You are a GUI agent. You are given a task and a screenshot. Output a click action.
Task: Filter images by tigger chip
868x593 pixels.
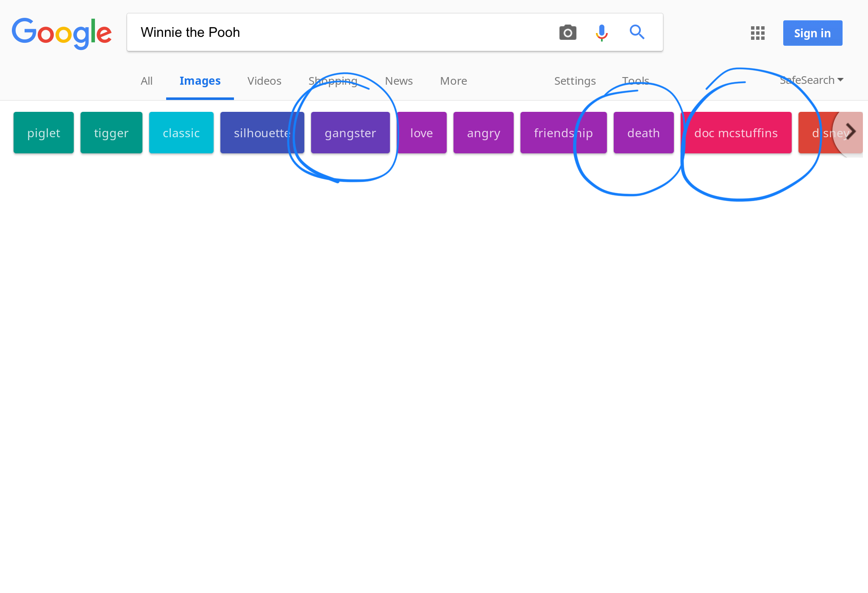pos(111,133)
